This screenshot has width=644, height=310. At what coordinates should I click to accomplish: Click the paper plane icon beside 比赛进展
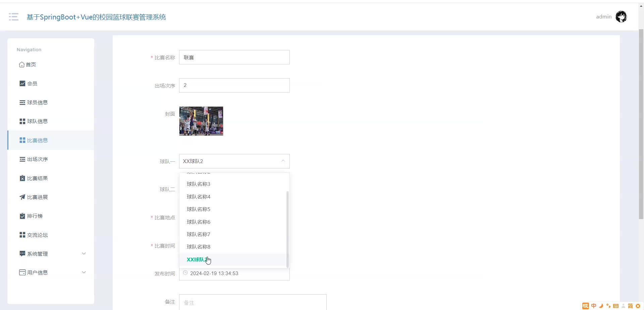[x=22, y=197]
